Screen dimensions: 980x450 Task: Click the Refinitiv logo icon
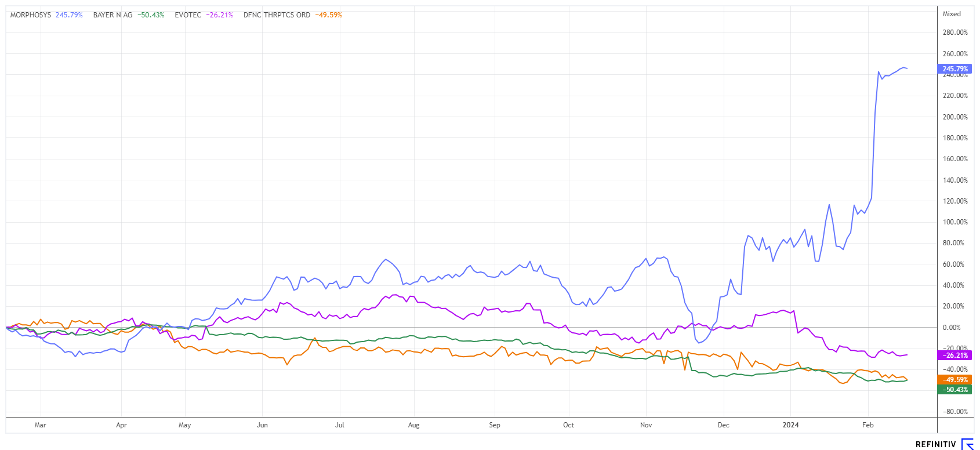[967, 444]
